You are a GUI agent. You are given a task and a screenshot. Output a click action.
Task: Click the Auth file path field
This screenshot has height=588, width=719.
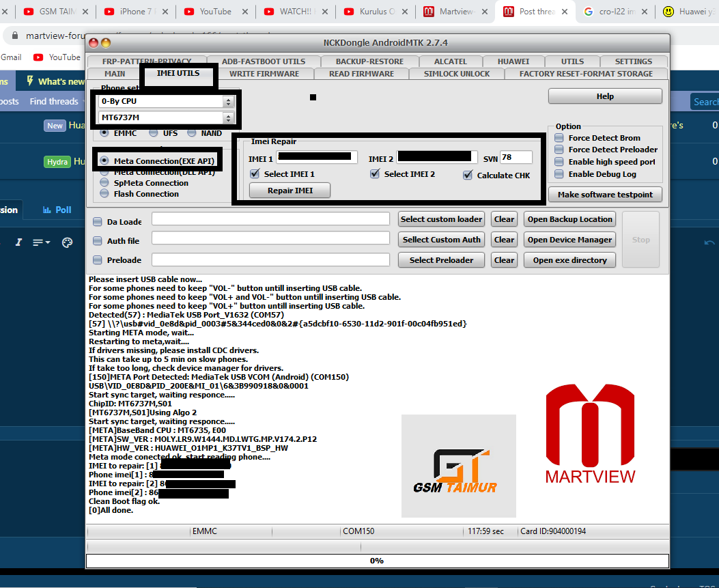270,238
